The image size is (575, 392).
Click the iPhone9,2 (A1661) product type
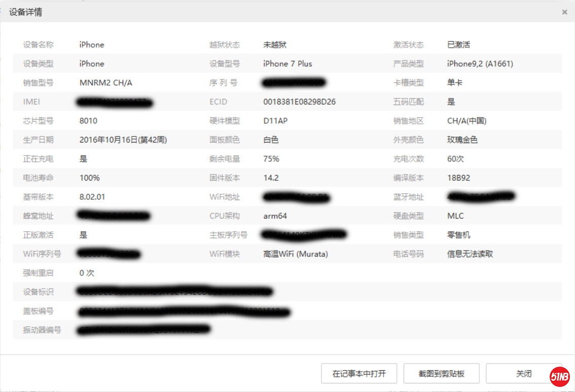480,64
